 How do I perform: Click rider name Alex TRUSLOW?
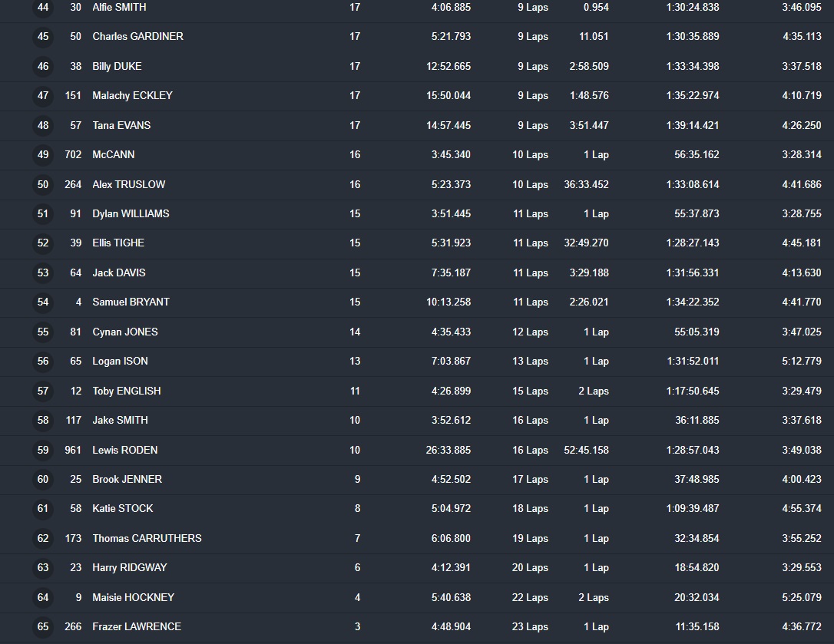(128, 184)
